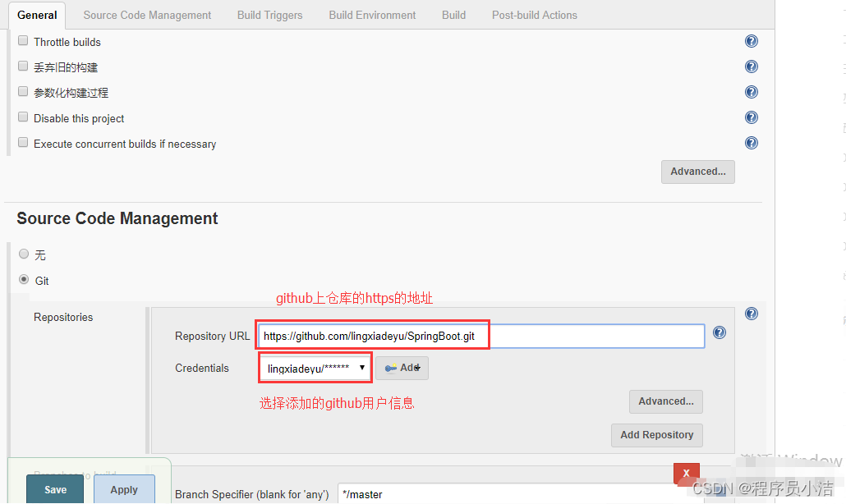Switch to Source Code Management tab
This screenshot has height=504, width=846.
coord(147,15)
